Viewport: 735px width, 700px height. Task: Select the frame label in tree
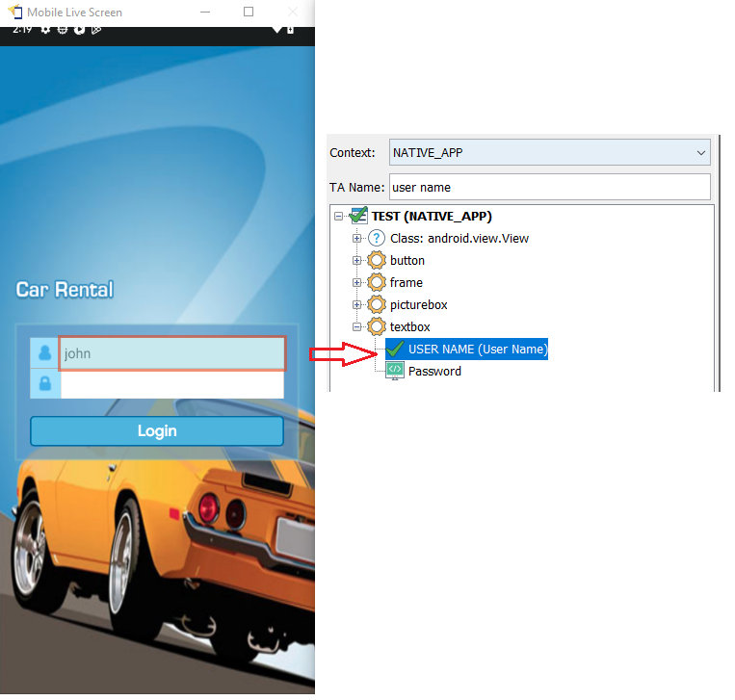point(406,282)
